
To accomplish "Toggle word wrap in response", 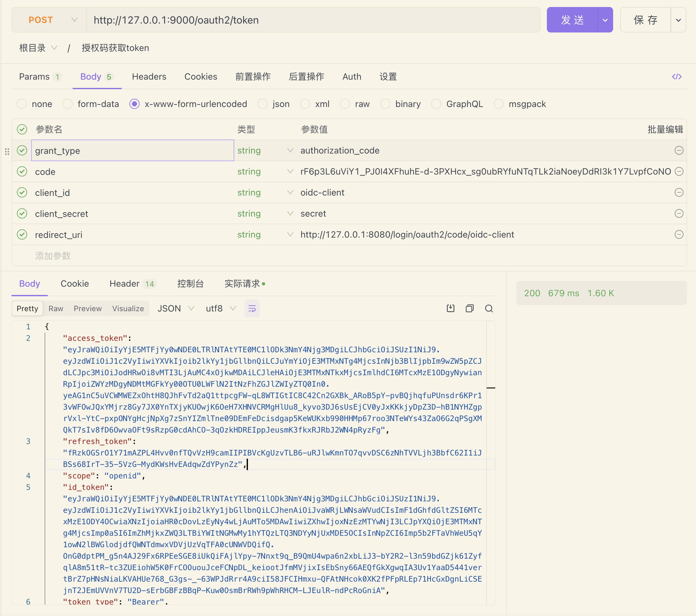I will [252, 308].
